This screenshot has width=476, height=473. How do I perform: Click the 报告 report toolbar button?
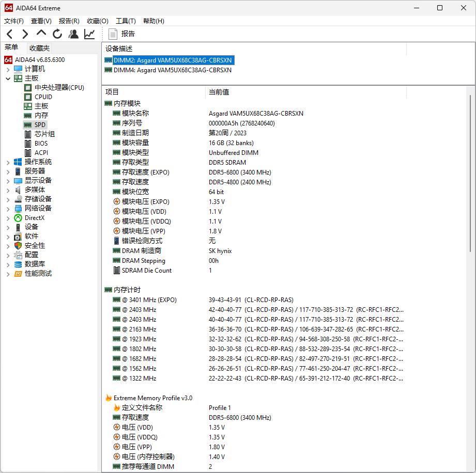122,34
